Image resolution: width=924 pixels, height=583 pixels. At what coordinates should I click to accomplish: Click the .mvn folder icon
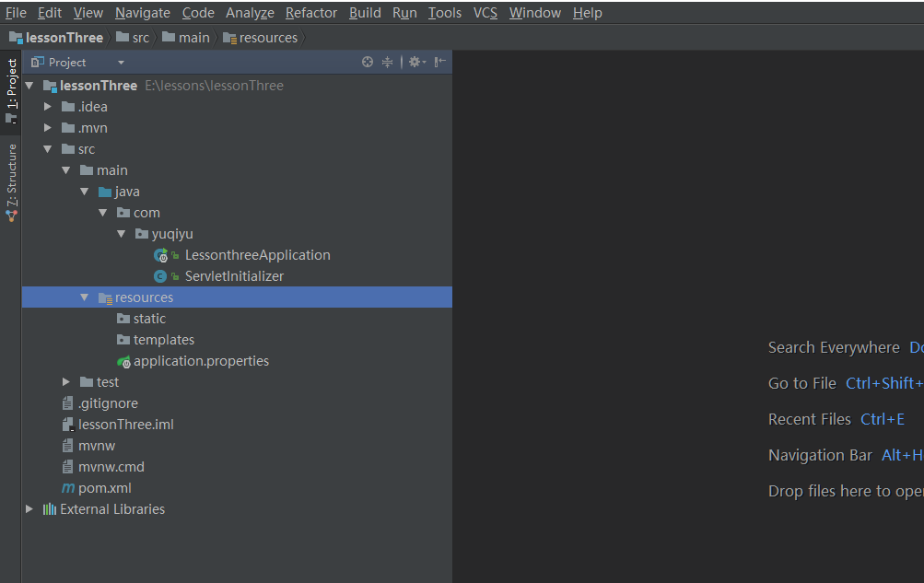[x=68, y=128]
